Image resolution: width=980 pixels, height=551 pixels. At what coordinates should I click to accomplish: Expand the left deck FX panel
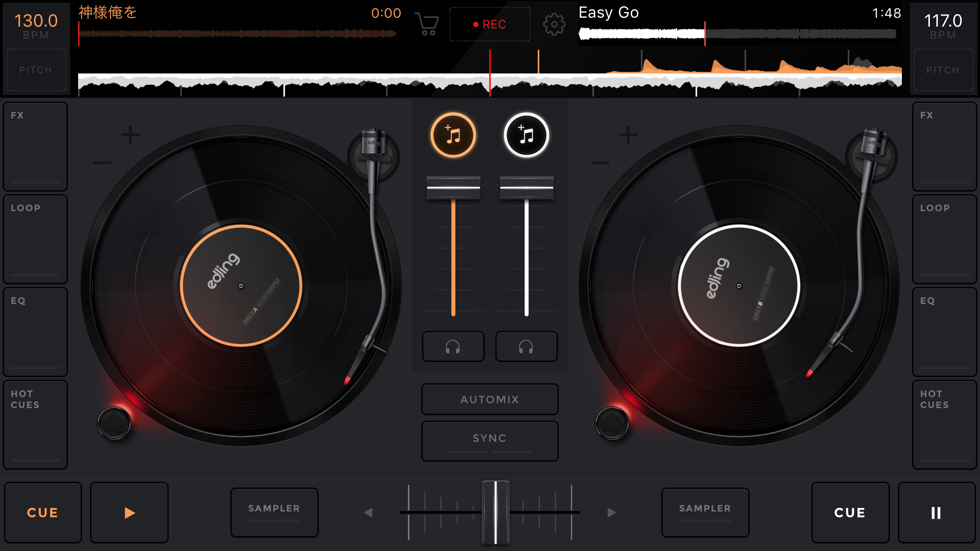tap(36, 146)
